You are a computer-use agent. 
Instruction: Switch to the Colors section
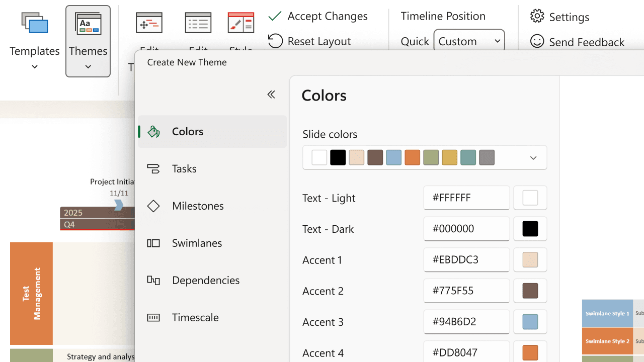click(212, 131)
